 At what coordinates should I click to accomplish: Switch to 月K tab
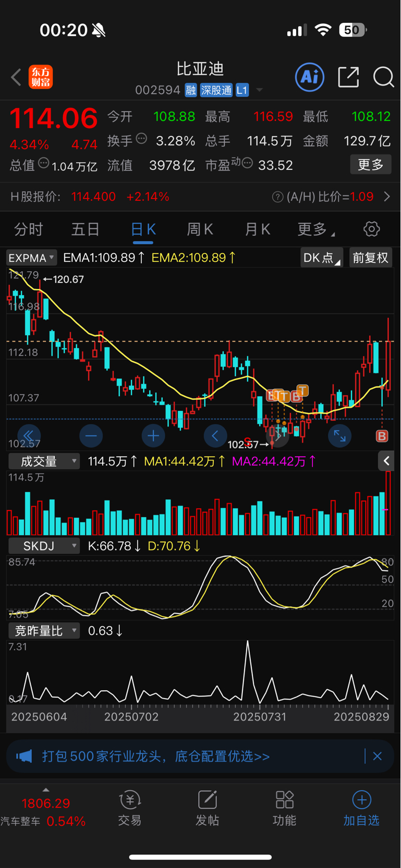click(257, 229)
